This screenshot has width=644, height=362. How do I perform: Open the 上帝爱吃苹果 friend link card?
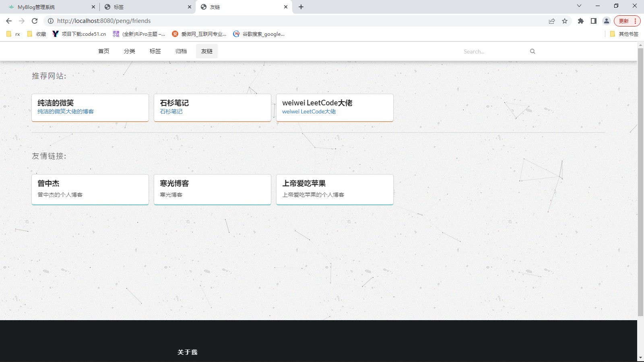(335, 189)
